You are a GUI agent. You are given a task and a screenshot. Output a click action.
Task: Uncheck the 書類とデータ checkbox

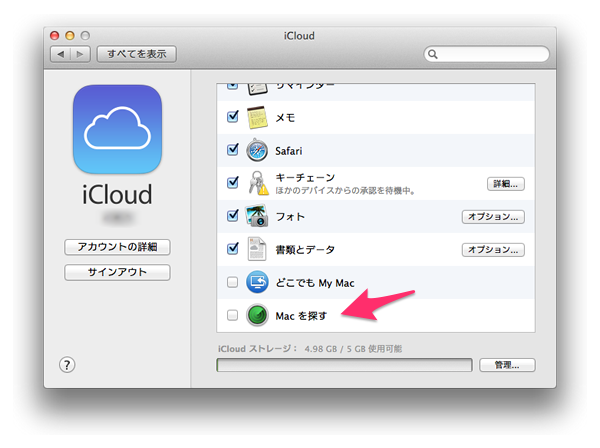point(233,248)
